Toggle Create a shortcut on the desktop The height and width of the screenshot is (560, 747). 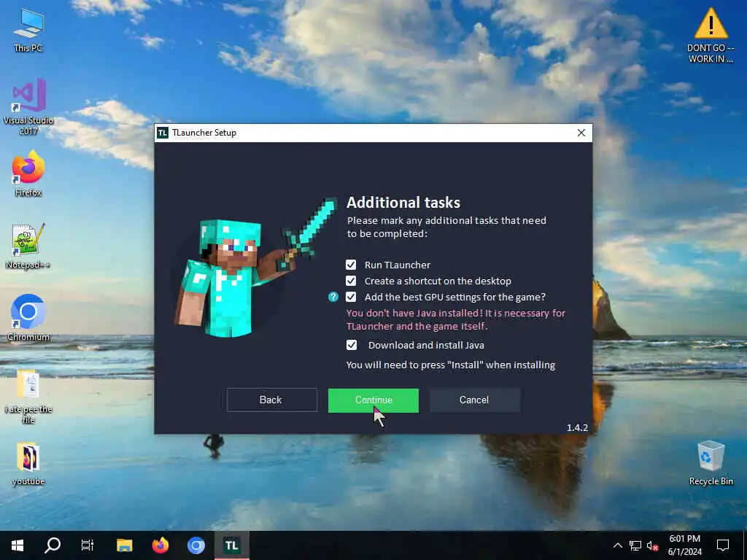pos(351,281)
